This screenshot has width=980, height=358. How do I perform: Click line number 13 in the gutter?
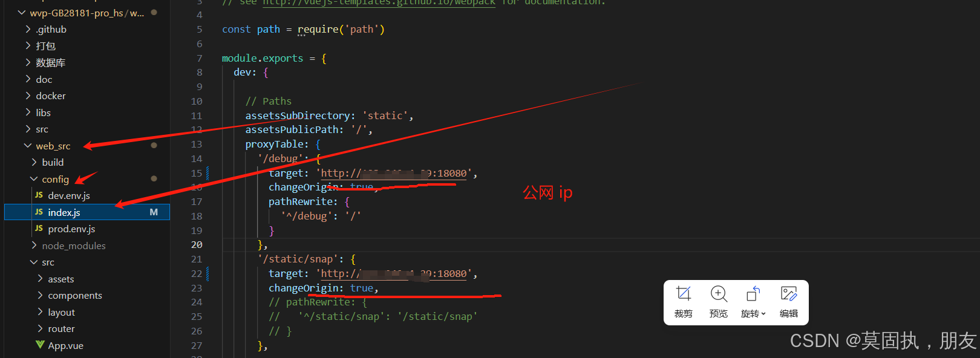click(197, 144)
